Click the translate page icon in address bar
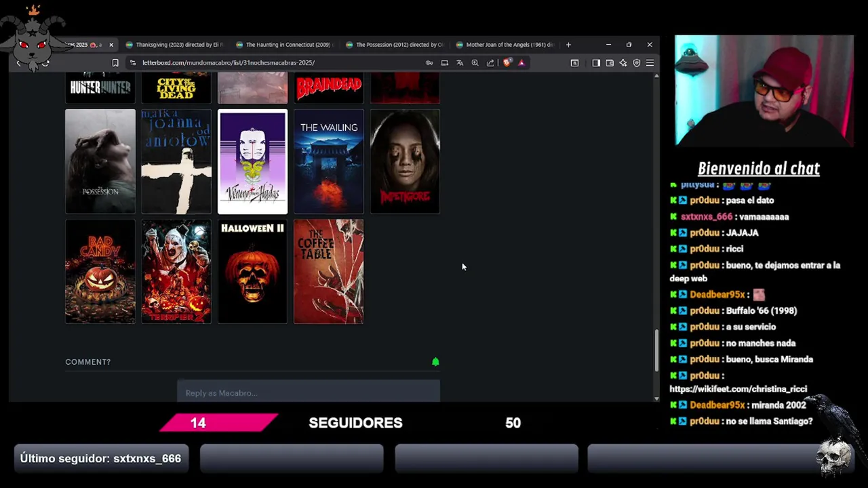 (x=460, y=63)
